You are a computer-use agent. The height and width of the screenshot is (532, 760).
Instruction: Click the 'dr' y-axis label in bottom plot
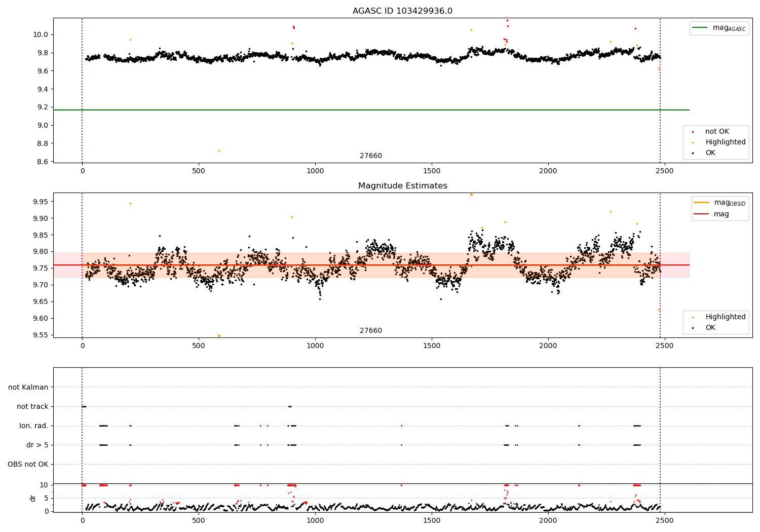pos(33,498)
